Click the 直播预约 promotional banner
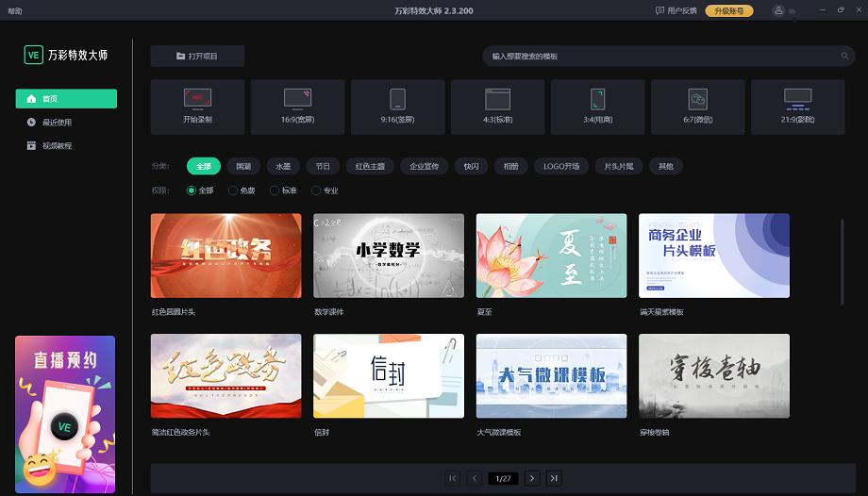Image resolution: width=868 pixels, height=496 pixels. pyautogui.click(x=65, y=414)
